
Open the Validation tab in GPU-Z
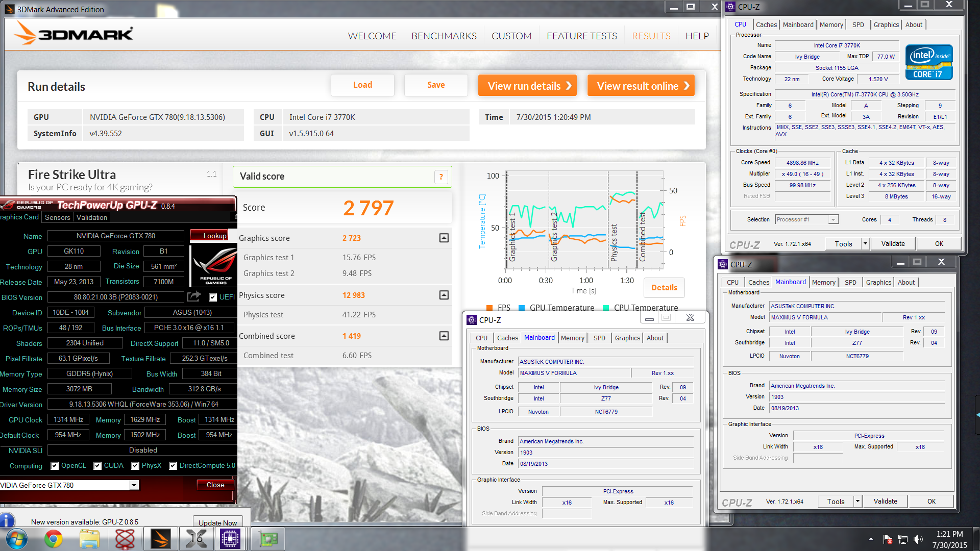[x=92, y=217]
